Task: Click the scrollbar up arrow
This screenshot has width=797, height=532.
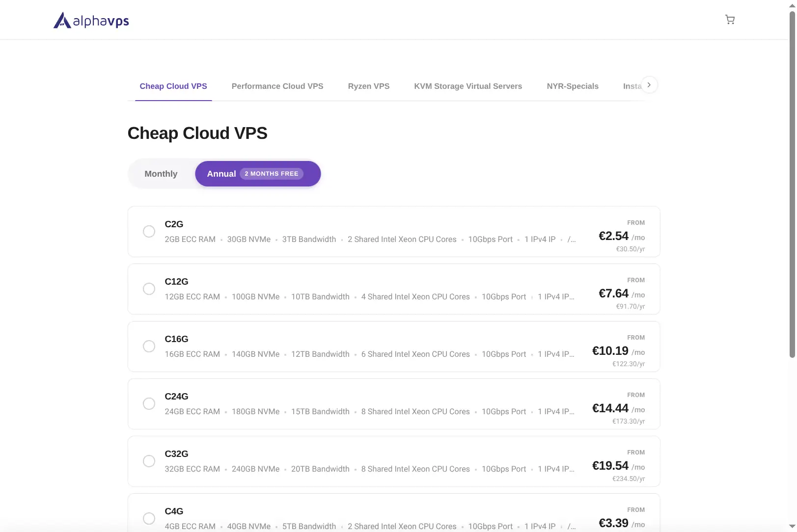Action: 792,5
